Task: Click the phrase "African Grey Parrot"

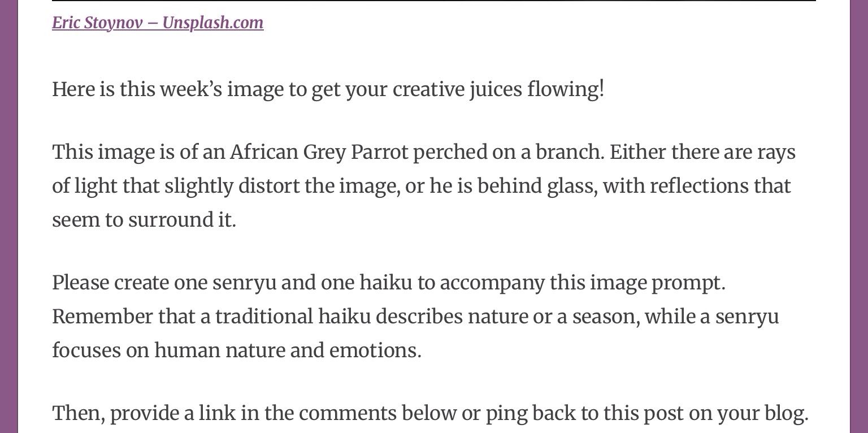Action: (319, 152)
